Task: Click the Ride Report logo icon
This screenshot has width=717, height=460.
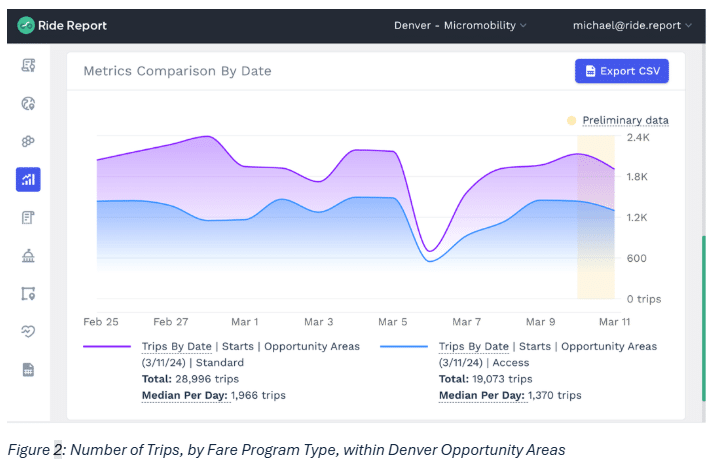Action: click(x=27, y=24)
